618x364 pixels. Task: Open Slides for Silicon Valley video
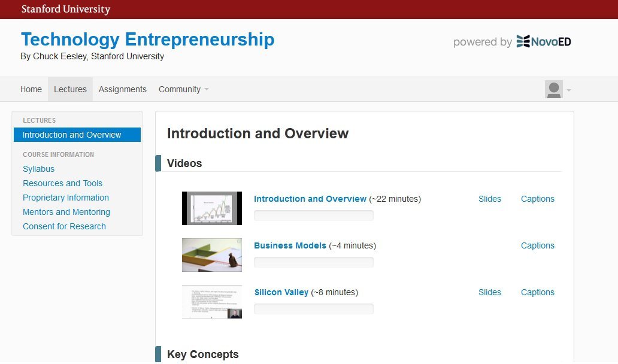pyautogui.click(x=489, y=292)
